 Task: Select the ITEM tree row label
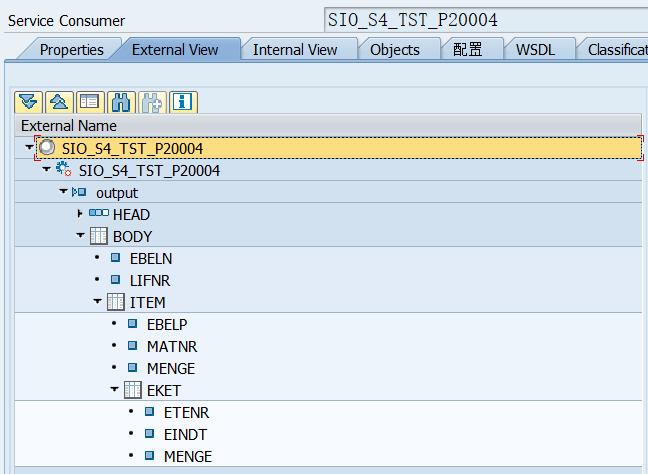point(148,303)
